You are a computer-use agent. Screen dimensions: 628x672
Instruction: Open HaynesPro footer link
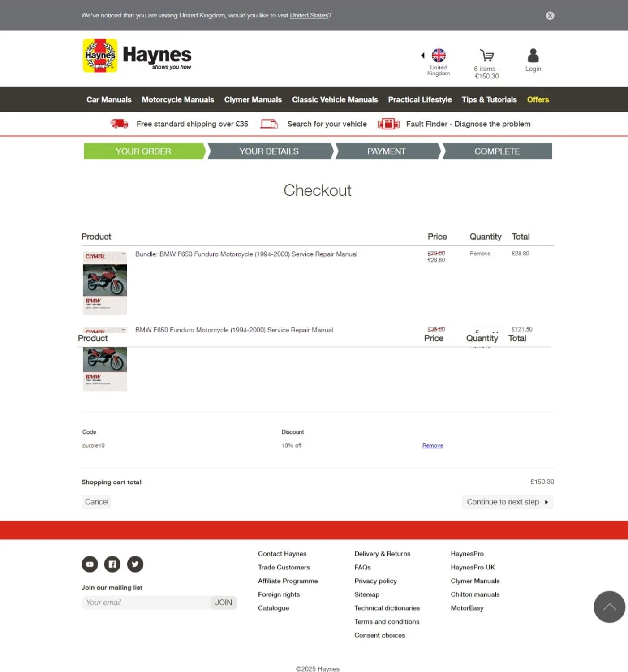click(467, 554)
